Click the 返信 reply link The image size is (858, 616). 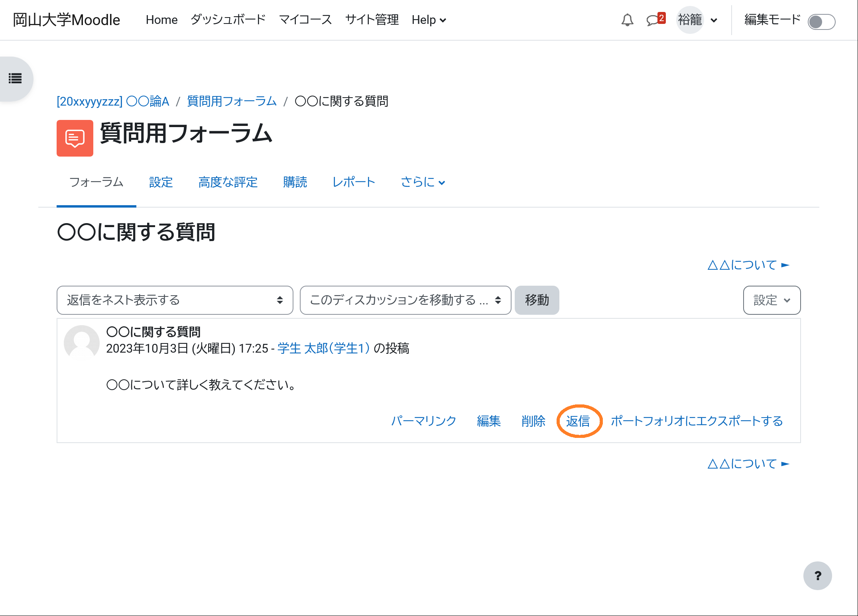578,421
